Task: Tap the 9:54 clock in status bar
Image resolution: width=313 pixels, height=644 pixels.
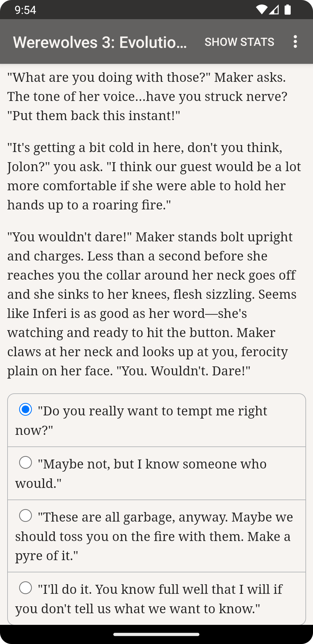Action: tap(25, 10)
